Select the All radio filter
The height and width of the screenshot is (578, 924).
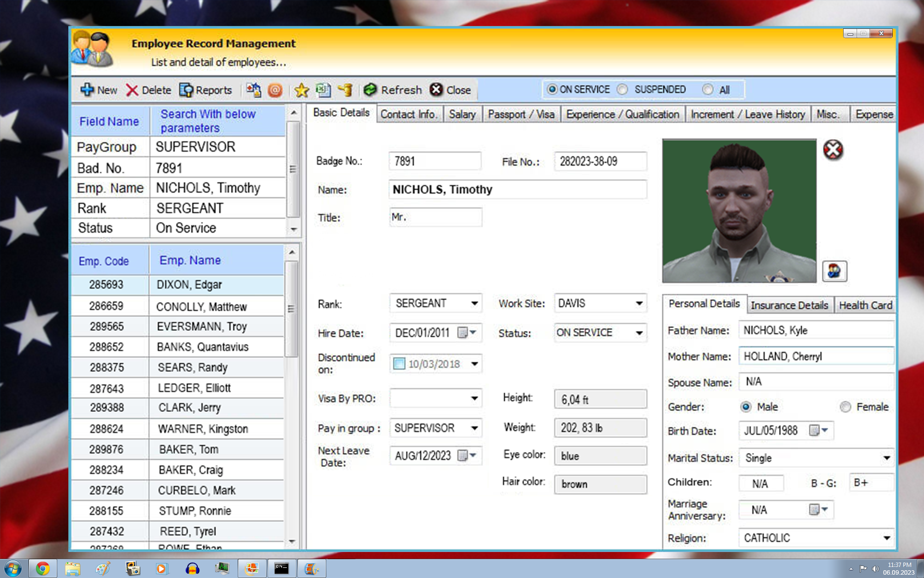click(707, 90)
